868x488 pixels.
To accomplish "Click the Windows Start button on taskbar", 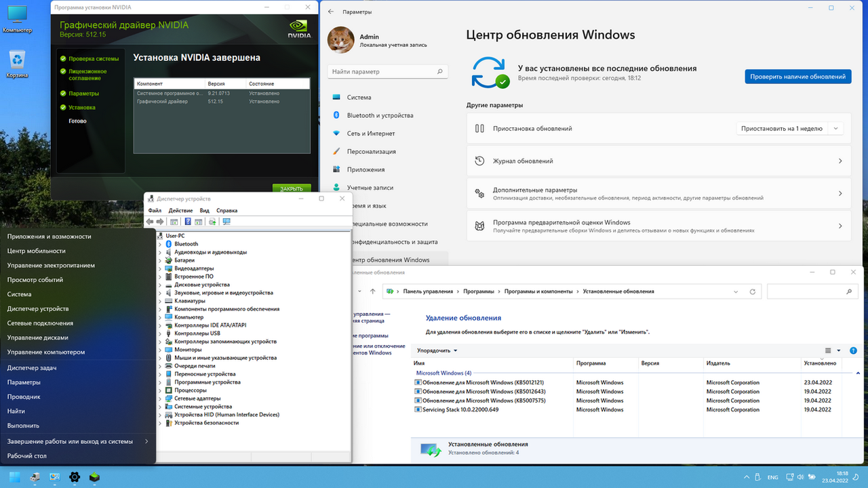I will pos(15,477).
